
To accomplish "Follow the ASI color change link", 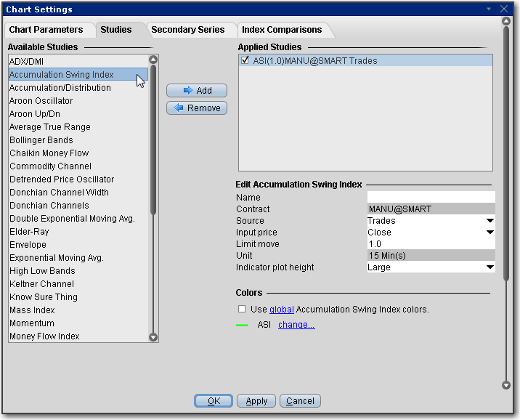I will [296, 325].
